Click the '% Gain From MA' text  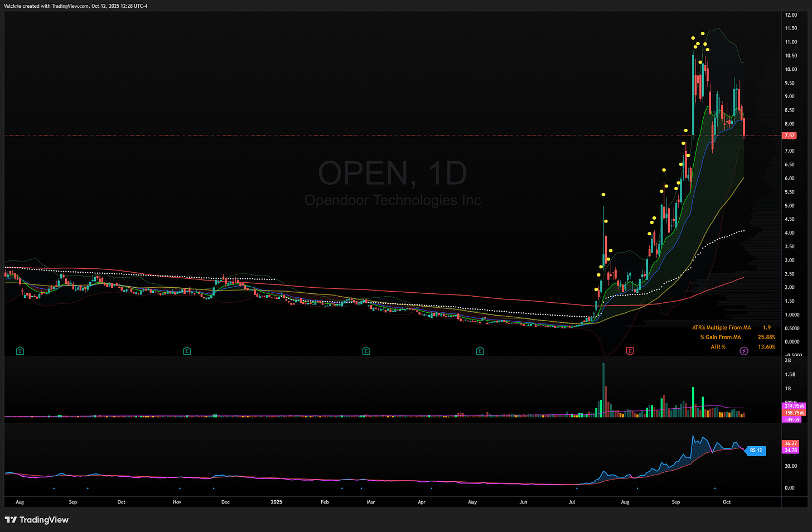coord(721,337)
